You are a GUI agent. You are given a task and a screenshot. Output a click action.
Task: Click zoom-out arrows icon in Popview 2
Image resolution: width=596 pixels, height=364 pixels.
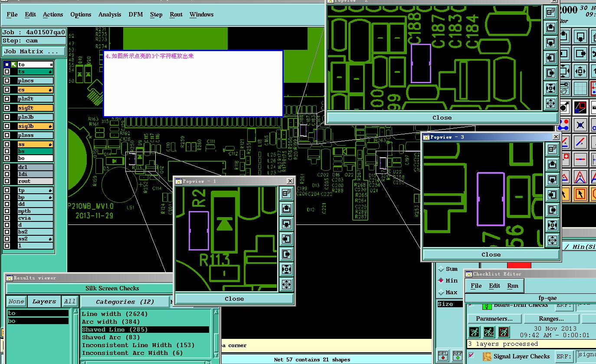coord(551,103)
